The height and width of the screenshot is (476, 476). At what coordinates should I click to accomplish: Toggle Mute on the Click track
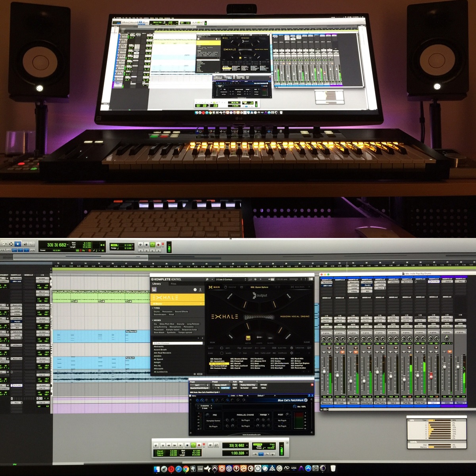coord(449,351)
